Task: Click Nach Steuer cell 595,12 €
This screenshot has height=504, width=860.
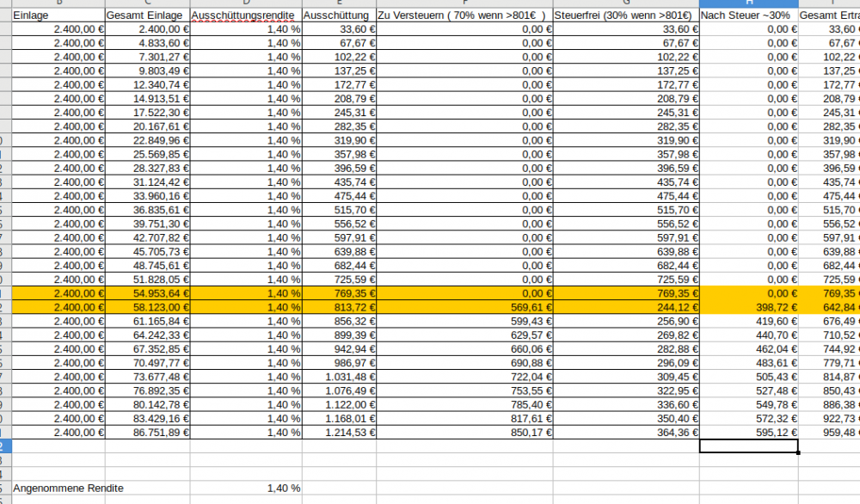Action: click(749, 433)
